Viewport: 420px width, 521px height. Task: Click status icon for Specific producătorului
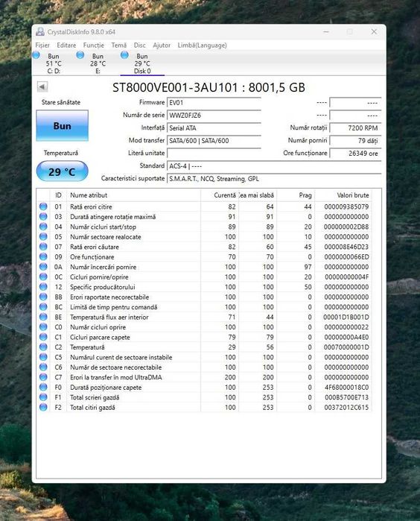(x=43, y=287)
